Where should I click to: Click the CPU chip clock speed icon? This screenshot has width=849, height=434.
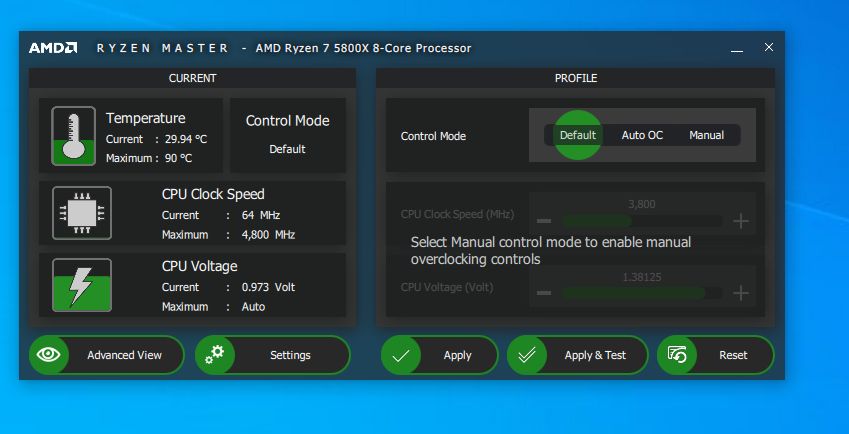pyautogui.click(x=82, y=213)
